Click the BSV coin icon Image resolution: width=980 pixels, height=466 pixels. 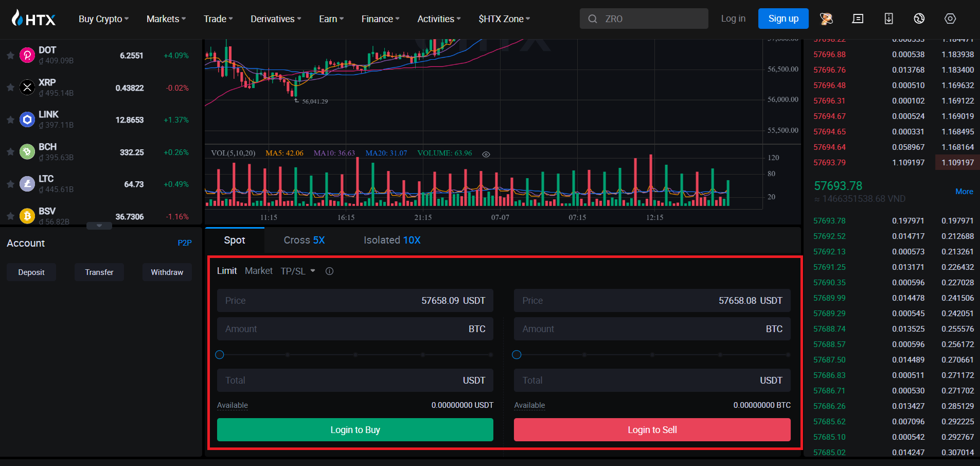tap(27, 216)
